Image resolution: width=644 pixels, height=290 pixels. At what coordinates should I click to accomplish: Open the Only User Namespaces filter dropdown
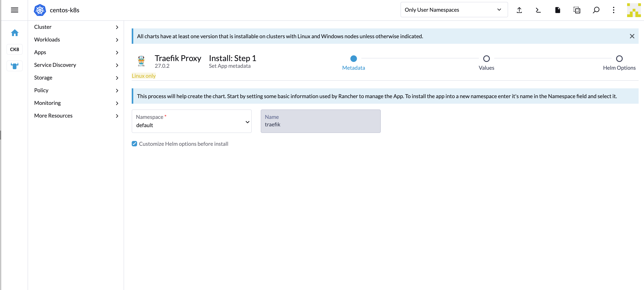click(454, 10)
